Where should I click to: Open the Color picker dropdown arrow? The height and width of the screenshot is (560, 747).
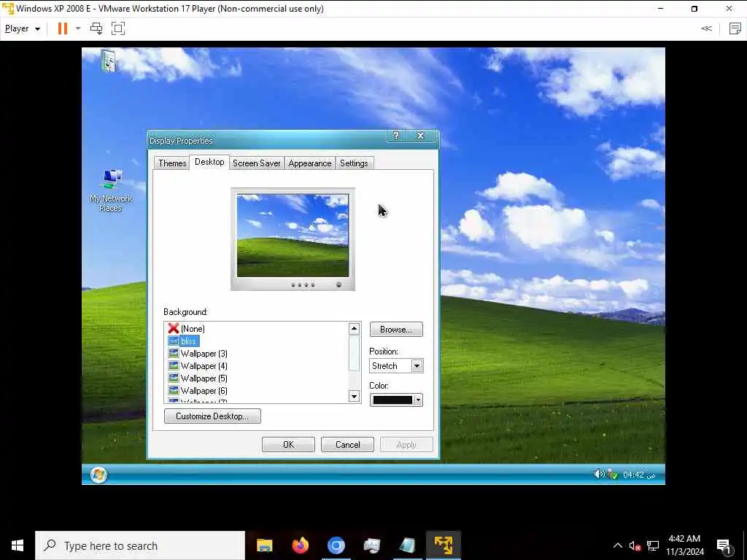tap(418, 400)
